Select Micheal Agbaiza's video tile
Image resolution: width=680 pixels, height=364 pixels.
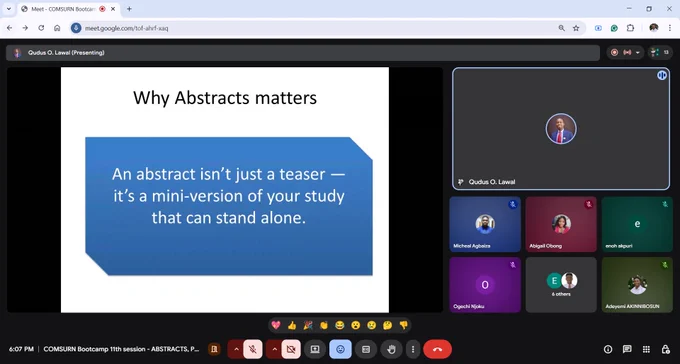485,224
